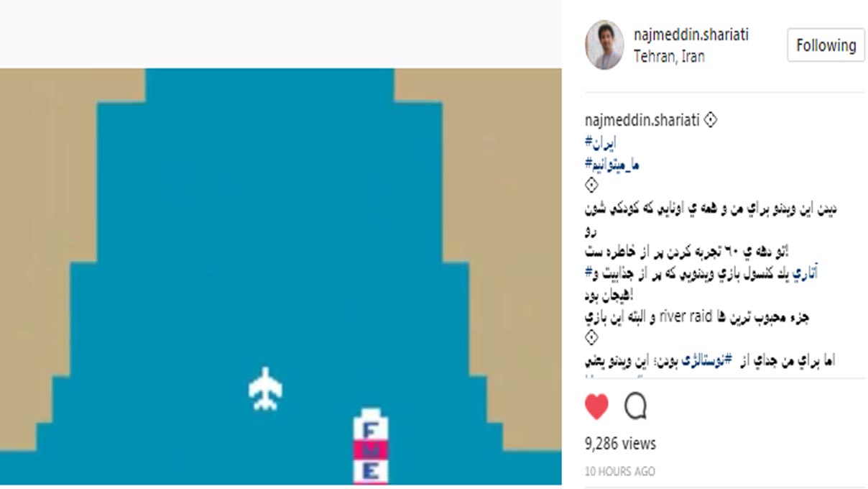
Task: Click the white airplane in the video
Action: click(x=265, y=389)
